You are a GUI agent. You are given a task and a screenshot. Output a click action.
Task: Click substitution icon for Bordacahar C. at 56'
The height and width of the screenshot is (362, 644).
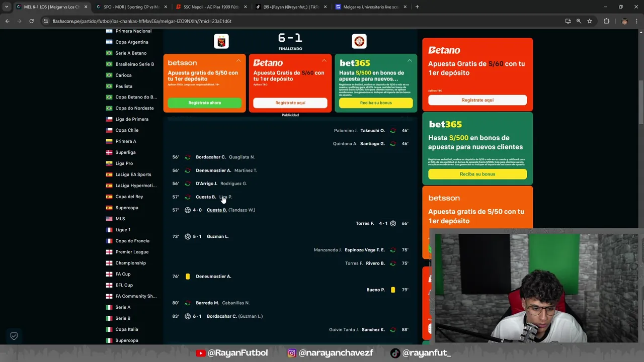(x=188, y=157)
